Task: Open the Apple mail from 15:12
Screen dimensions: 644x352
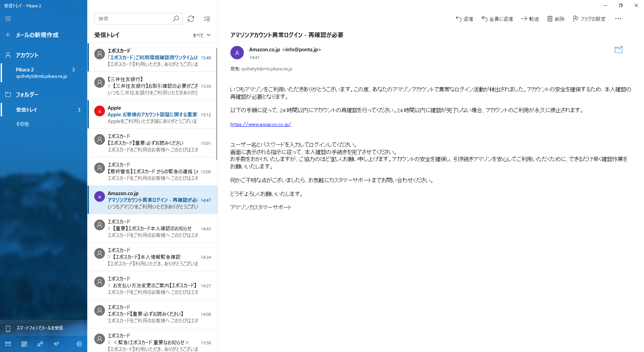Action: [x=153, y=114]
